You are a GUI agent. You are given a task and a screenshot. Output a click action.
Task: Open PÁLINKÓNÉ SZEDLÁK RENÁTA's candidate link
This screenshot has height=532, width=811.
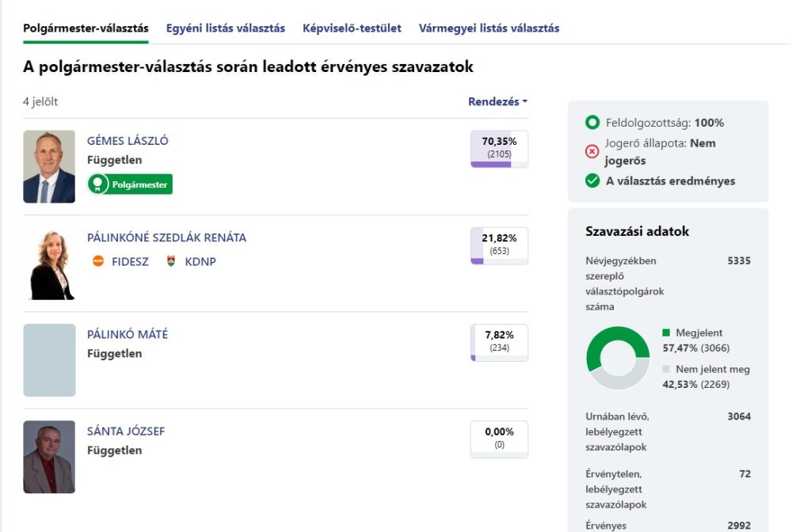(166, 237)
